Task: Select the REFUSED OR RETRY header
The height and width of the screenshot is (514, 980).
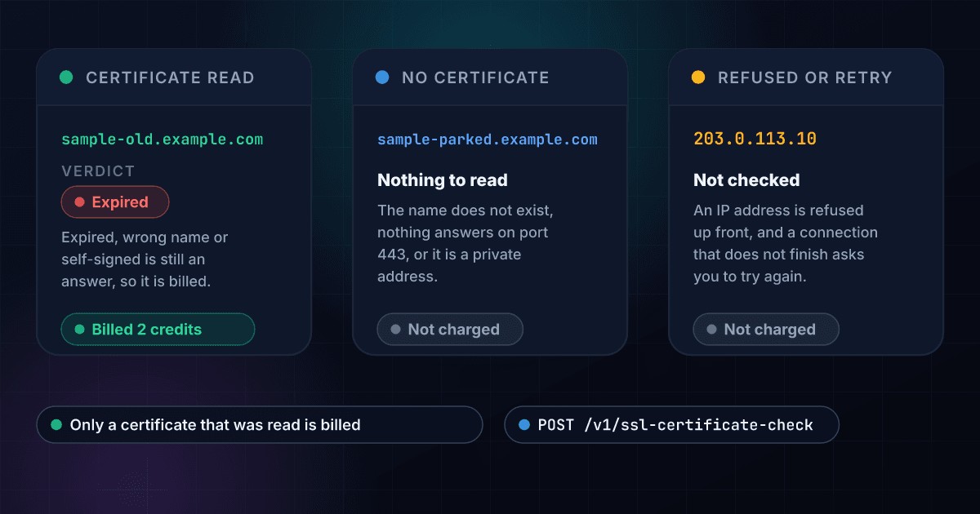Action: (x=806, y=78)
